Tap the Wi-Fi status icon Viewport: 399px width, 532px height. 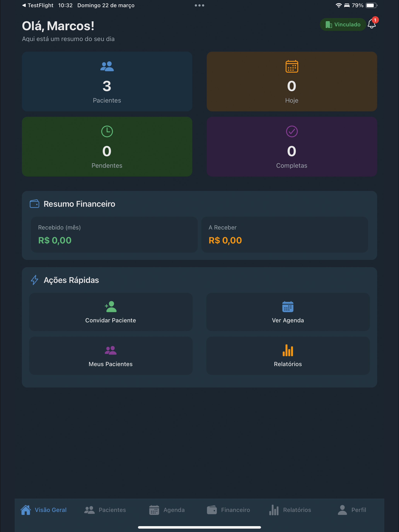pos(338,5)
